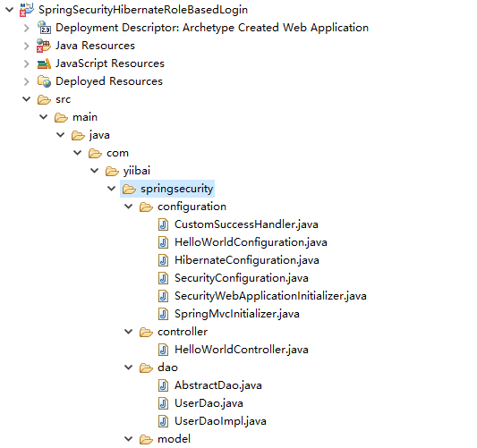Expand the Deployed Resources node

[x=27, y=81]
